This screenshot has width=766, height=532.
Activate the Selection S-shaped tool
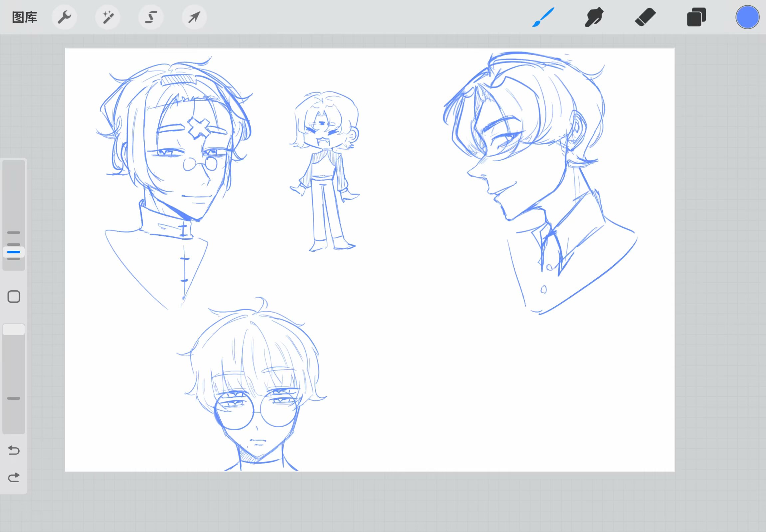click(x=151, y=17)
